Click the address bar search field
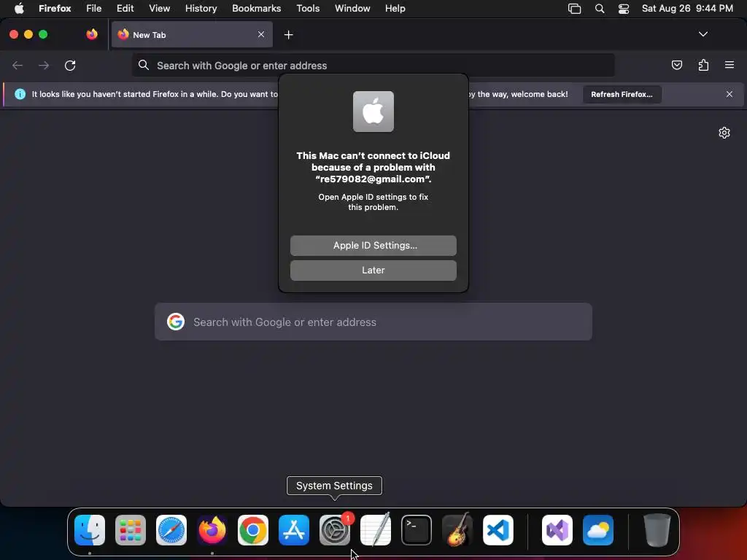The height and width of the screenshot is (560, 747). (x=373, y=65)
